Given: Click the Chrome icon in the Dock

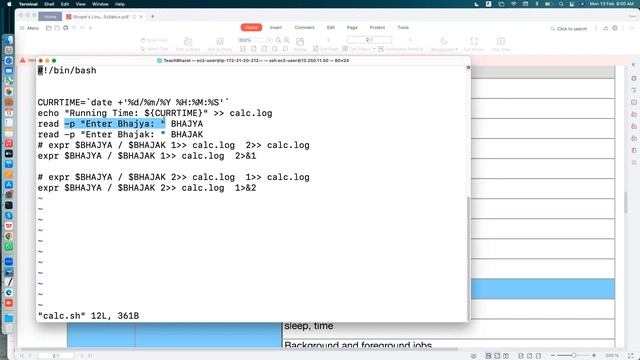Looking at the screenshot, I should click(9, 236).
